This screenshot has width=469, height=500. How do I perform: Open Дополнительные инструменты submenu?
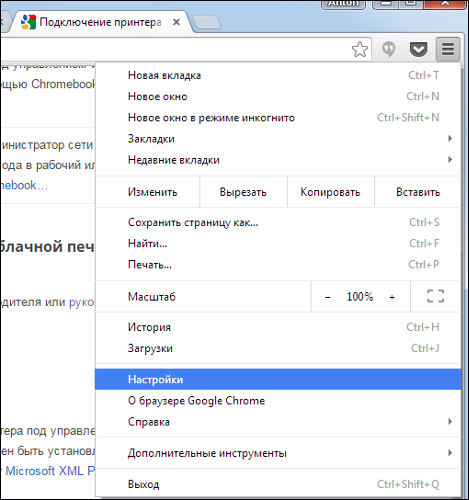(278, 453)
